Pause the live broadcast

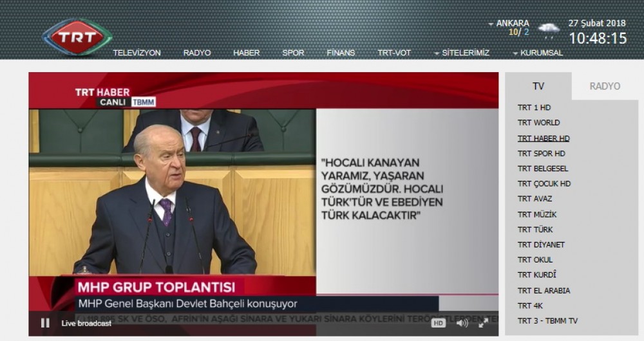click(45, 323)
